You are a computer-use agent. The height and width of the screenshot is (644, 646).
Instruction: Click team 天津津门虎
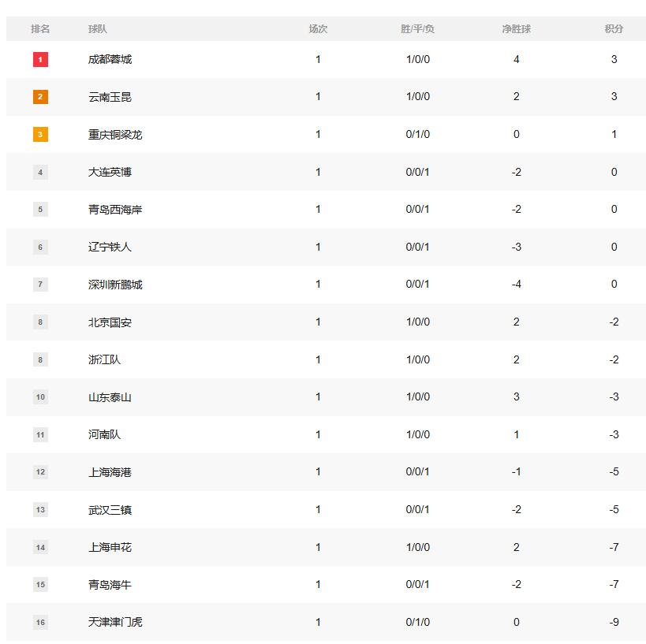(115, 622)
